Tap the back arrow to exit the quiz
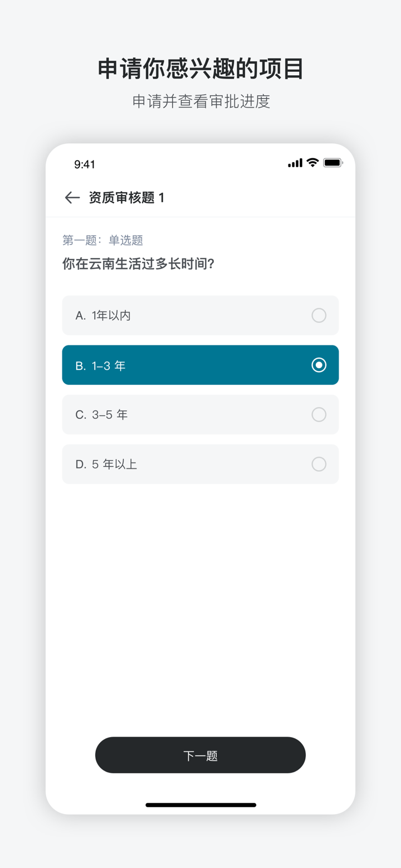This screenshot has width=401, height=868. 72,198
